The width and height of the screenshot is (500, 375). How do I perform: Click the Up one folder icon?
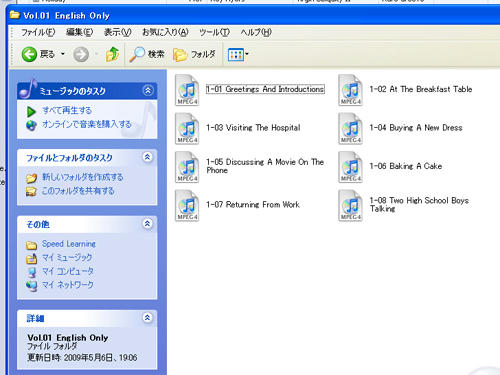coord(112,54)
